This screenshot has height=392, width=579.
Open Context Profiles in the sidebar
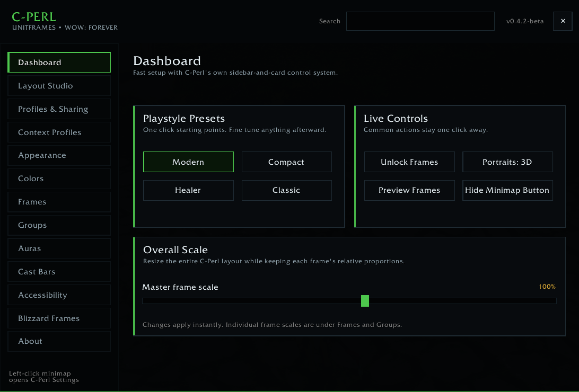[x=59, y=132]
